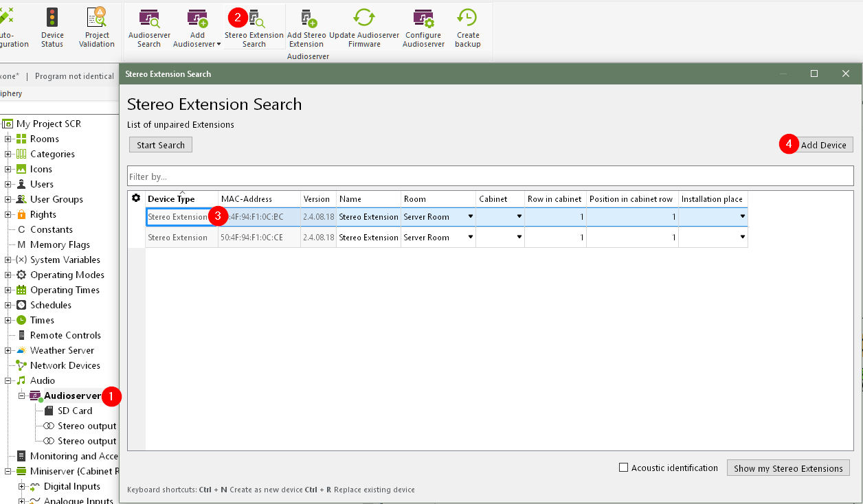Viewport: 863px width, 504px height.
Task: Select Monitoring and Access tree item
Action: [x=74, y=456]
